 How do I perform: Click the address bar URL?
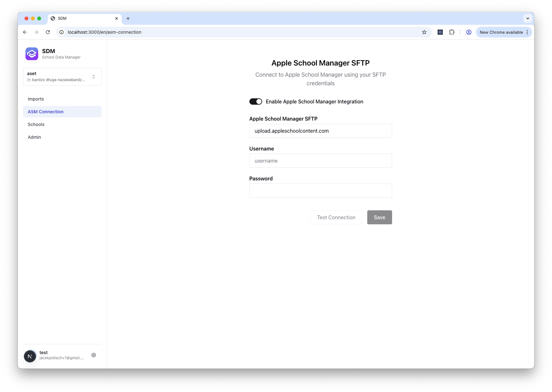pyautogui.click(x=104, y=32)
